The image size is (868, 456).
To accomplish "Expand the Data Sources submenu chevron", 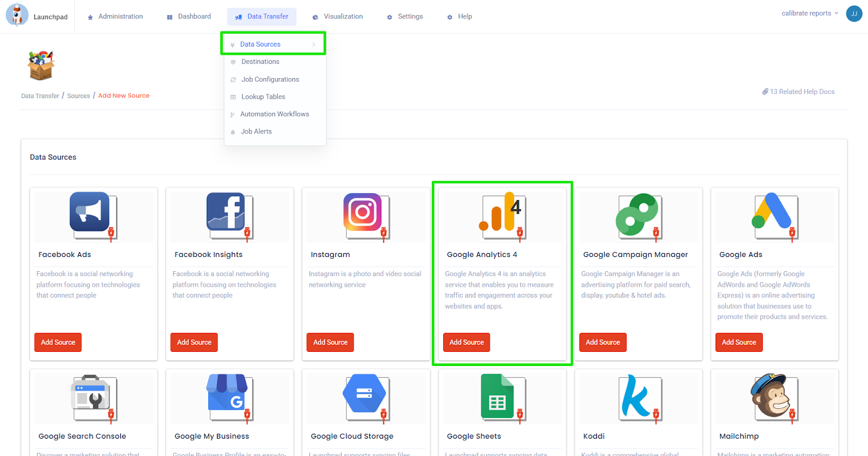I will pyautogui.click(x=314, y=44).
